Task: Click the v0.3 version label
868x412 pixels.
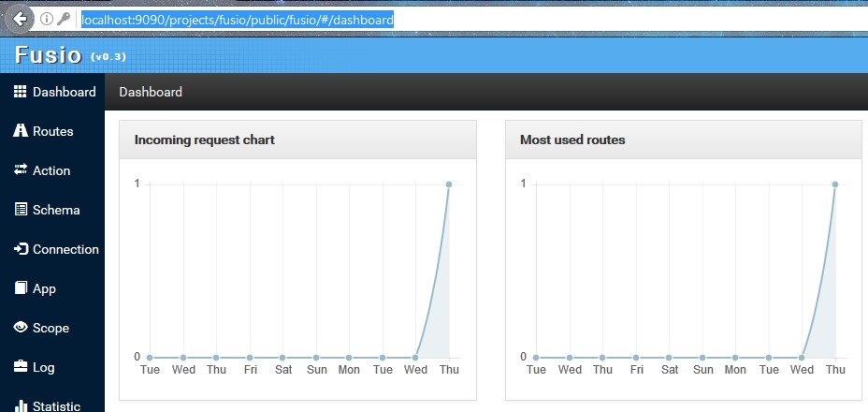Action: tap(108, 56)
